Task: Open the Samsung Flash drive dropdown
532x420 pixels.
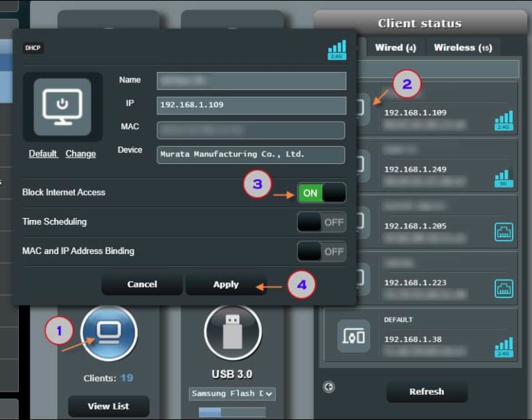Action: tap(232, 394)
